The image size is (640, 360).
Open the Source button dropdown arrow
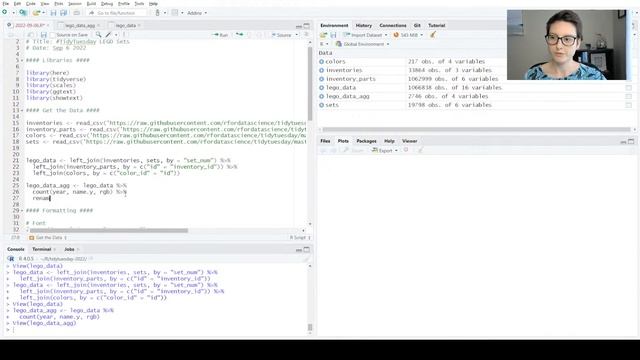(297, 35)
